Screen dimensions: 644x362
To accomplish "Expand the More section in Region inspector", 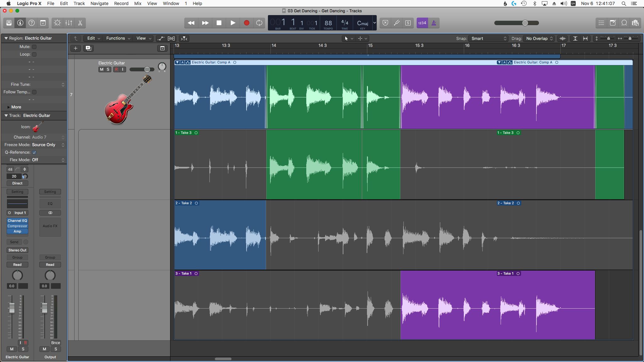I will click(x=9, y=107).
